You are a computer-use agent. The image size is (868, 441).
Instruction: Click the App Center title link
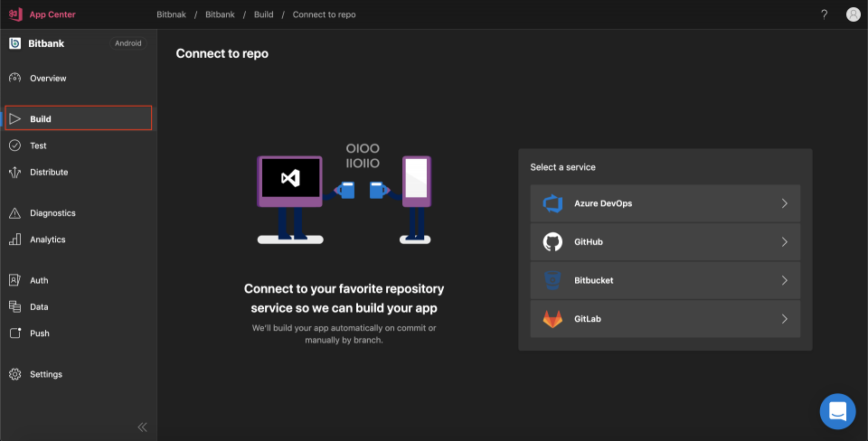point(52,14)
